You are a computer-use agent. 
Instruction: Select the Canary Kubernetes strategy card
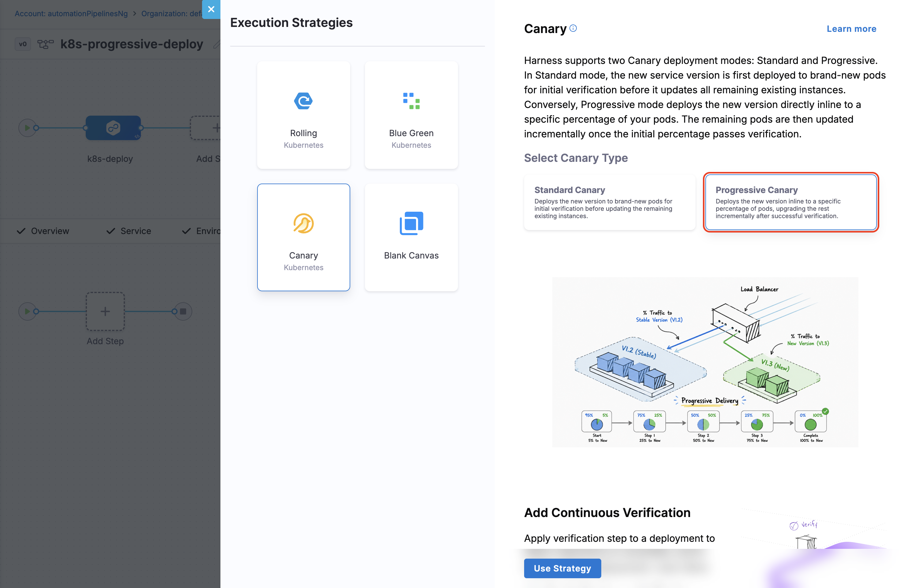tap(303, 237)
